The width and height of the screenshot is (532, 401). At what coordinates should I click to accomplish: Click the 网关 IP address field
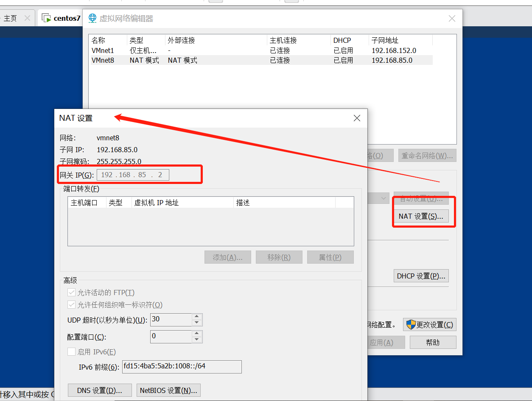[133, 175]
